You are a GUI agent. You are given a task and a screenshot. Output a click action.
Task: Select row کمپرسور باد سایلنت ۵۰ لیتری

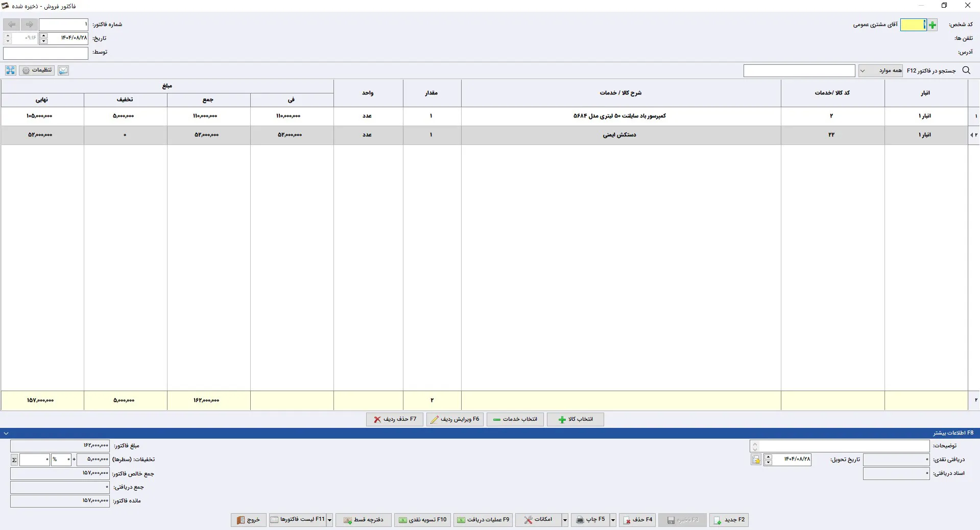pyautogui.click(x=484, y=116)
